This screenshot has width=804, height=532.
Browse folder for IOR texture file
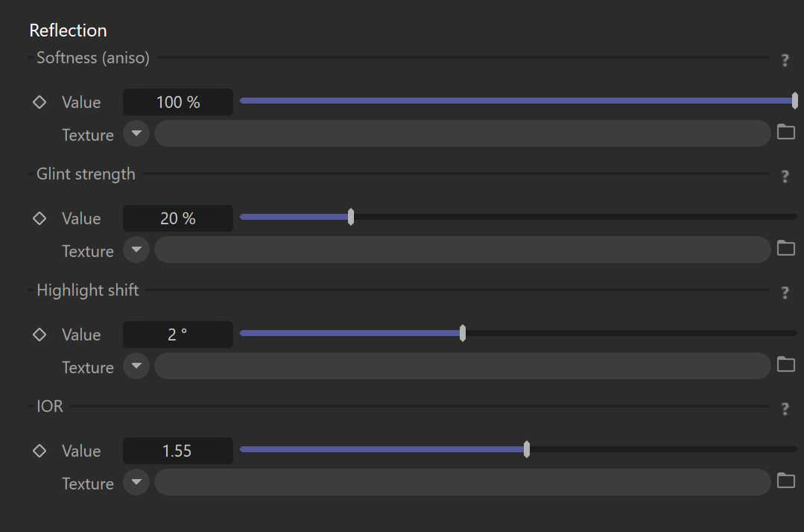coord(786,481)
